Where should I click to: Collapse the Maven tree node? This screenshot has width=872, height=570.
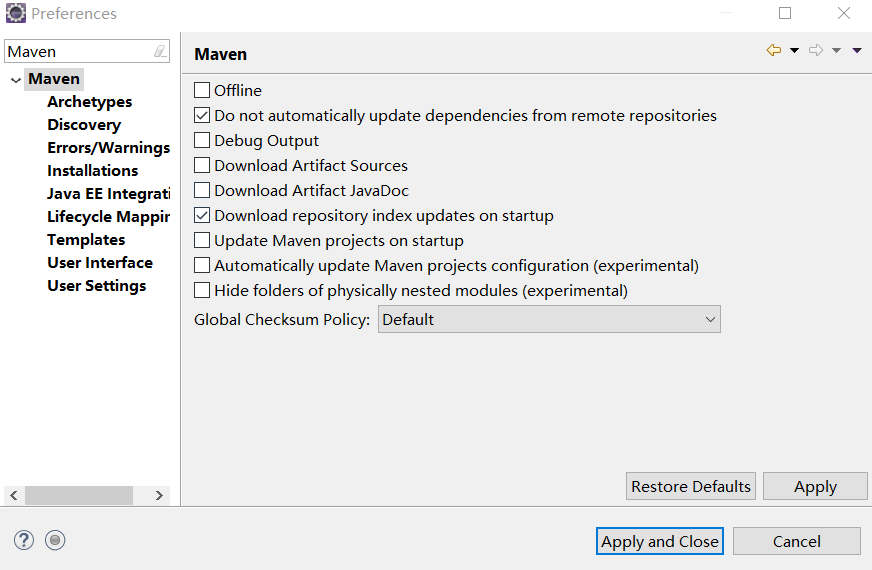pos(15,79)
